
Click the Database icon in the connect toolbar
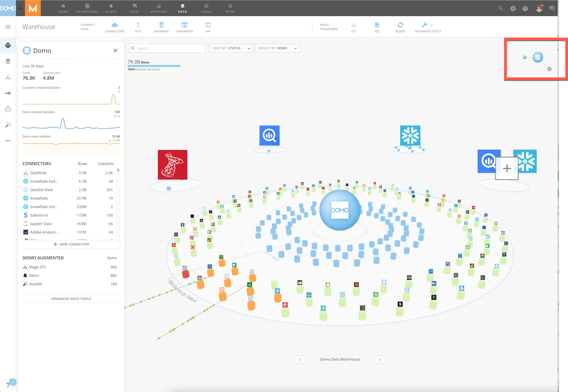161,27
